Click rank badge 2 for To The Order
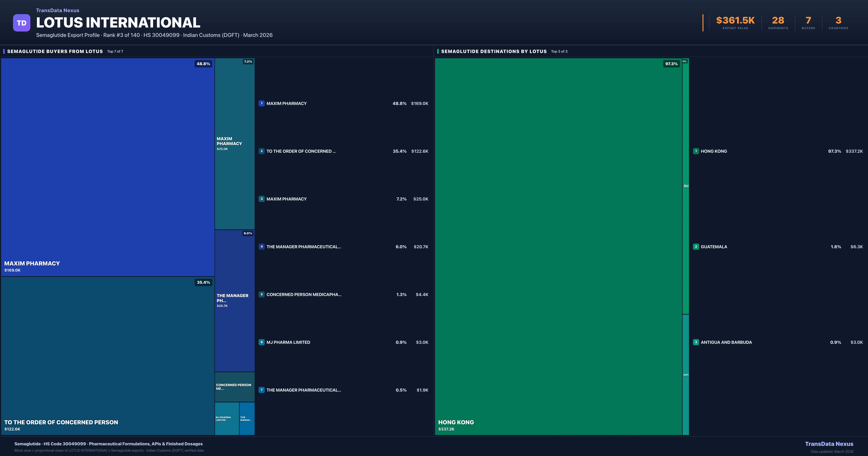868x456 pixels. pyautogui.click(x=261, y=151)
